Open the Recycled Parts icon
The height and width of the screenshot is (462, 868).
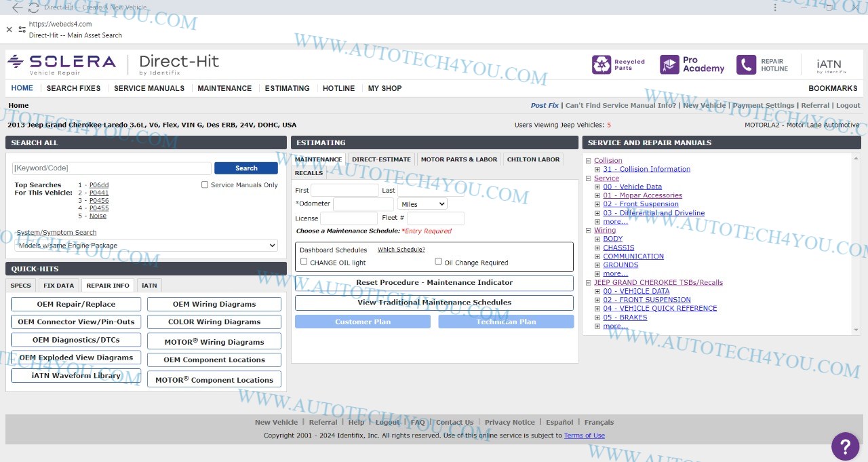click(601, 64)
